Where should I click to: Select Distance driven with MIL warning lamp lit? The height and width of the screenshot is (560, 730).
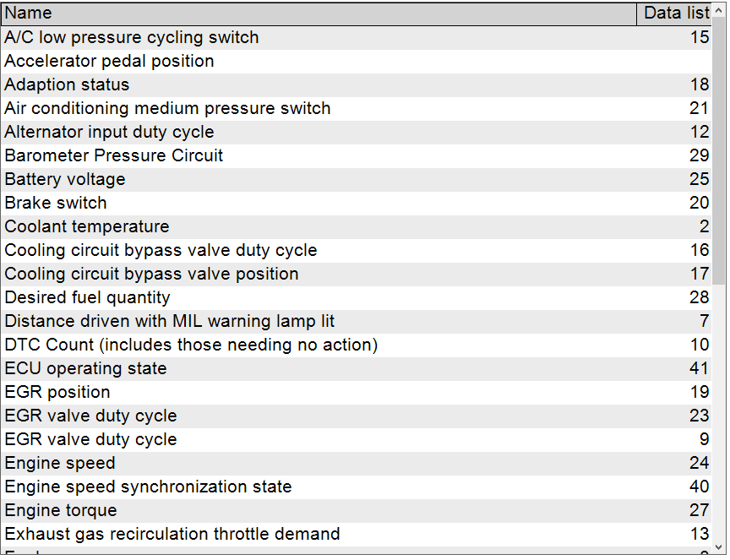[170, 321]
